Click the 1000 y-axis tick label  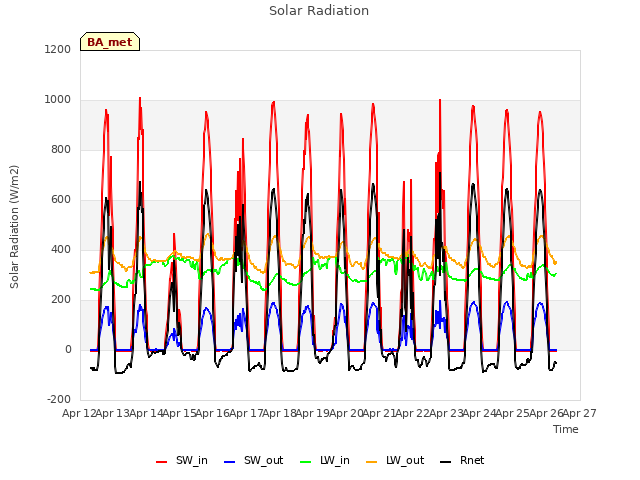point(58,100)
